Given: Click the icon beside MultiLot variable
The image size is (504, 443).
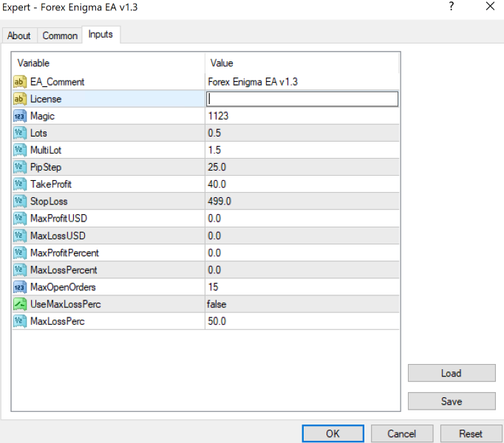Looking at the screenshot, I should [x=20, y=150].
